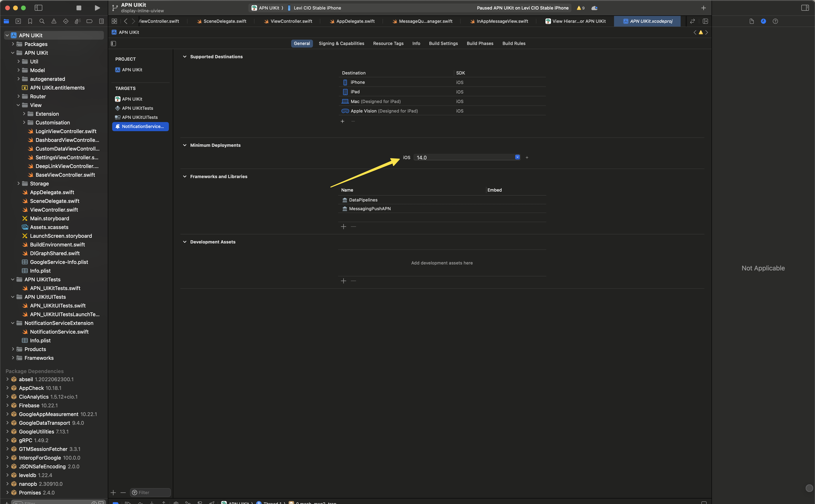Switch to the Info tab
Image resolution: width=815 pixels, height=504 pixels.
pyautogui.click(x=416, y=43)
